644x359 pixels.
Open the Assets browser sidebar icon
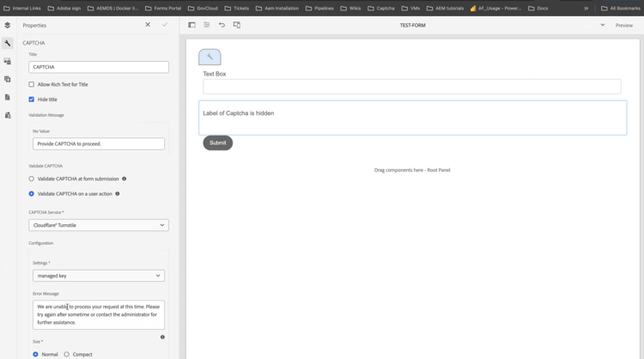click(8, 61)
